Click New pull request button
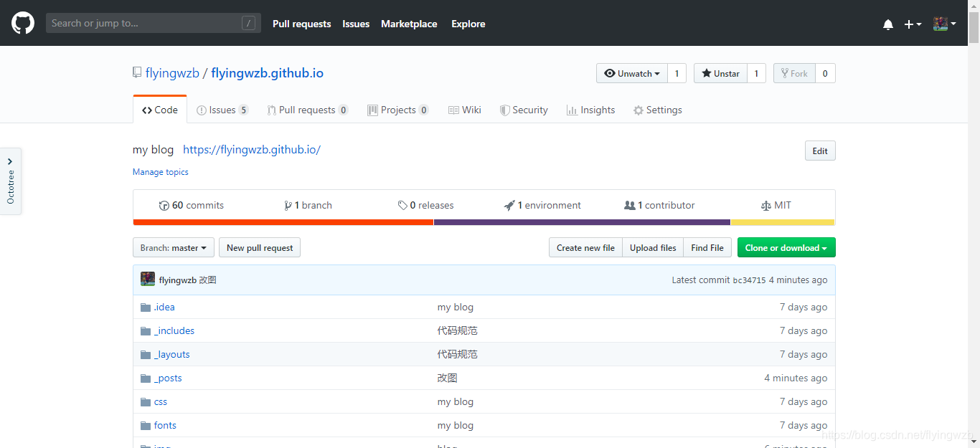 (260, 247)
